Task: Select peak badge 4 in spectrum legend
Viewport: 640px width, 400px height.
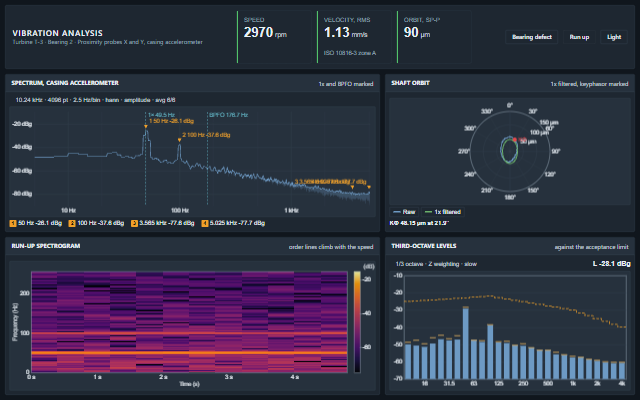Action: pyautogui.click(x=205, y=223)
